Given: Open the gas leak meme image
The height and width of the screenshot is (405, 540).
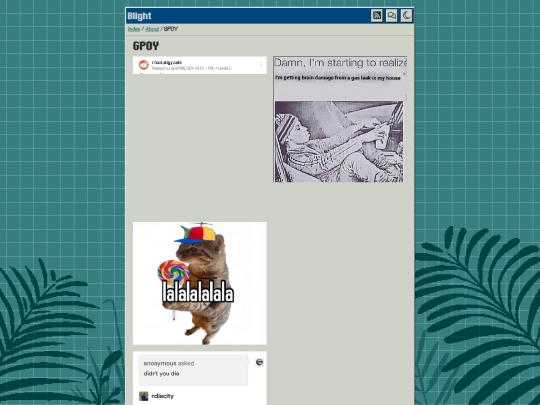Looking at the screenshot, I should coord(340,119).
